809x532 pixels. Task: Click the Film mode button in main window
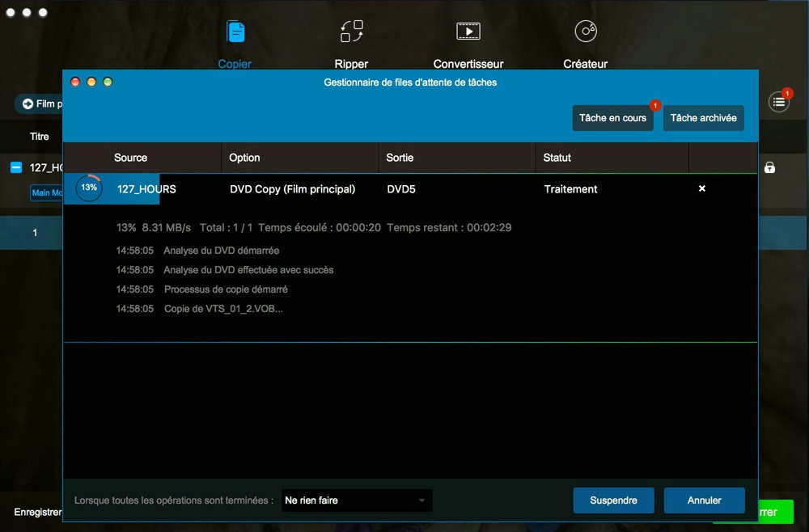point(39,103)
